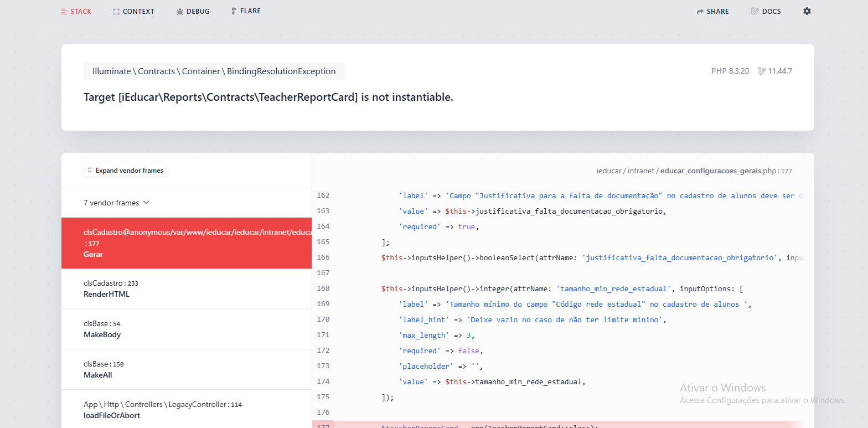Screen dimensions: 868x428
Task: Click justificativa_falta_documentacao_obrigatorio value on line 163
Action: click(555, 211)
